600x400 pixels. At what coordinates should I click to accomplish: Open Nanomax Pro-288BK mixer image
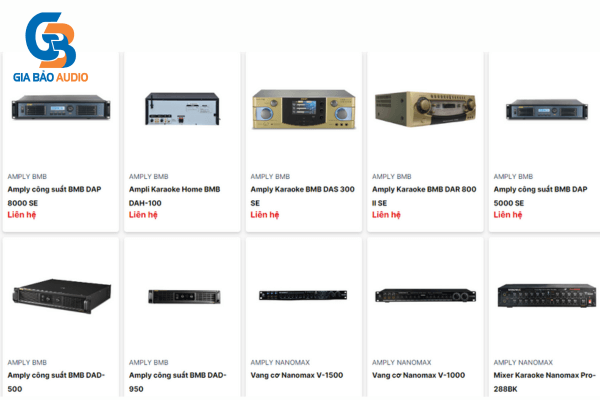coord(546,296)
